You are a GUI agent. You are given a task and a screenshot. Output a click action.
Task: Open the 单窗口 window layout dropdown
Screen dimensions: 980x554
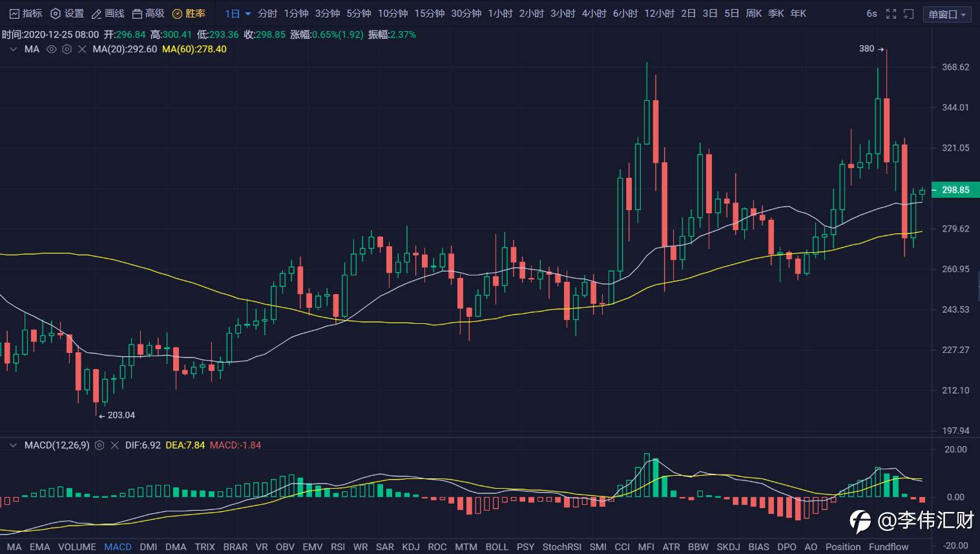pos(947,14)
